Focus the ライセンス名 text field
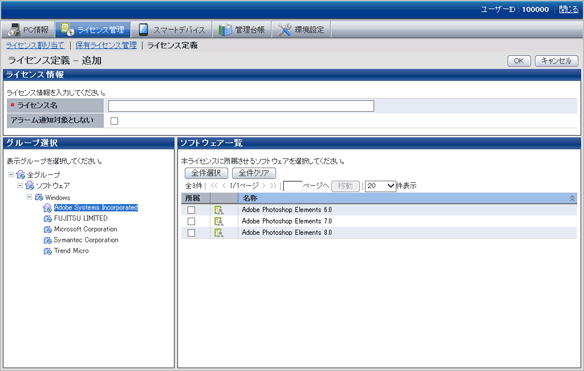584x371 pixels. coord(241,106)
